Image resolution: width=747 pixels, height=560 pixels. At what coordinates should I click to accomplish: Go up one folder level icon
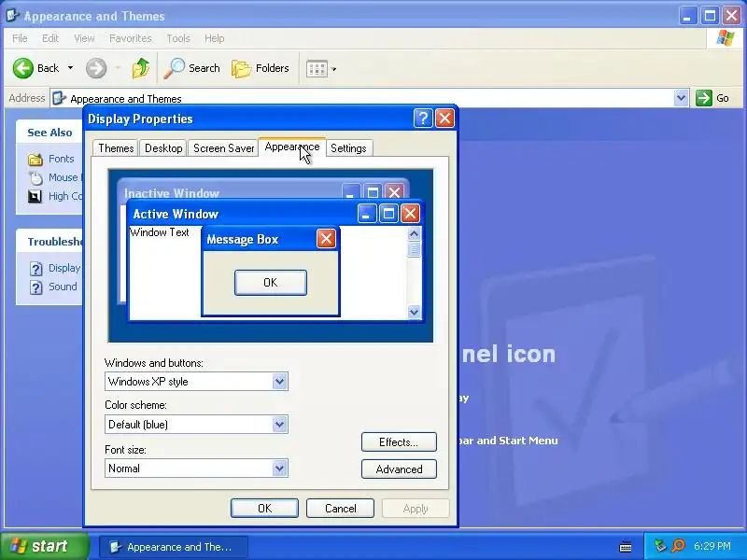tap(141, 68)
